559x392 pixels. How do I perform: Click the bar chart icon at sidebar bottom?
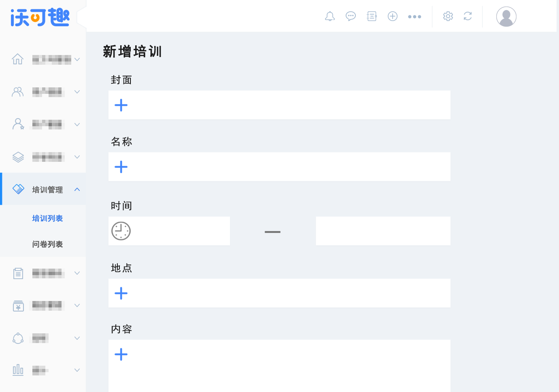pos(18,370)
